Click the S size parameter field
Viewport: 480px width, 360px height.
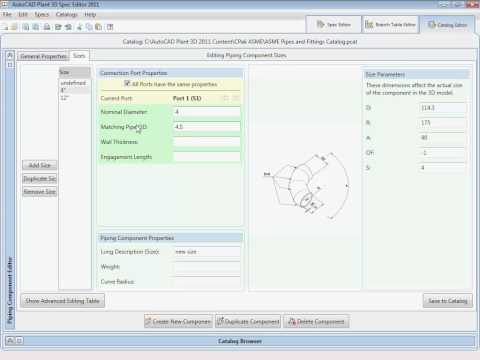(x=443, y=168)
